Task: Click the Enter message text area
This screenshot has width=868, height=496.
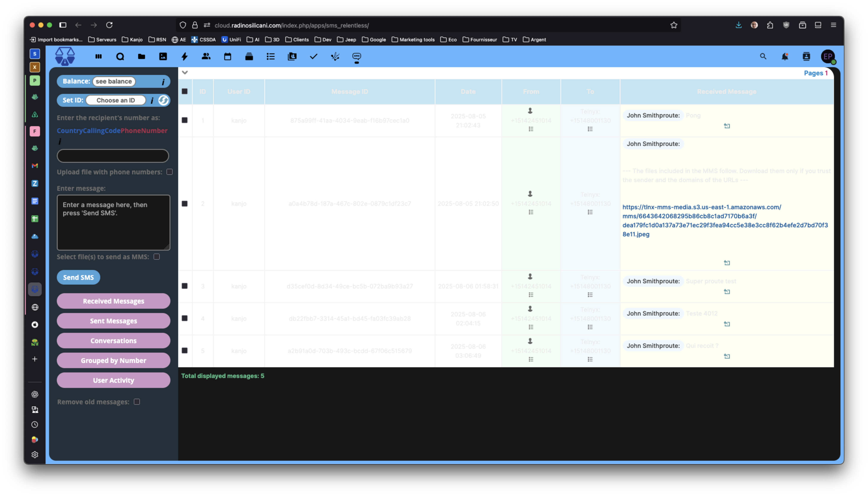Action: click(x=113, y=222)
